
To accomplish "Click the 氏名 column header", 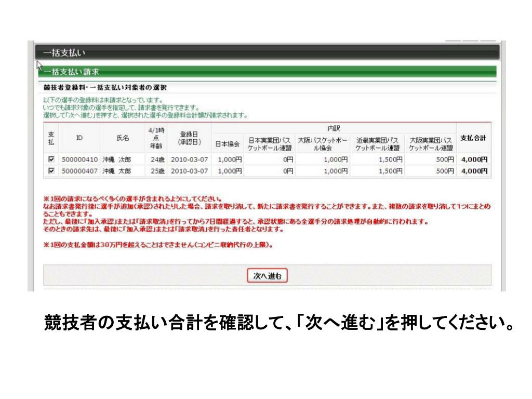I will coord(123,138).
